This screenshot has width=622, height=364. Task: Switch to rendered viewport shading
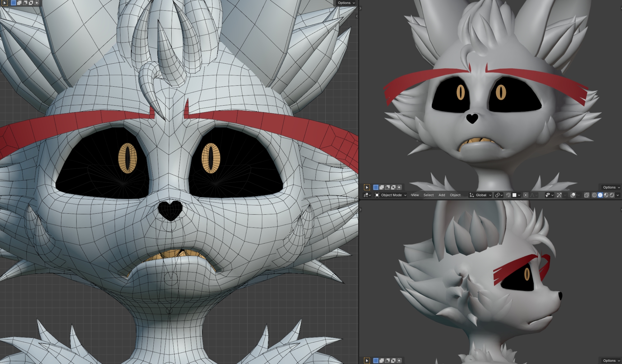tap(612, 195)
